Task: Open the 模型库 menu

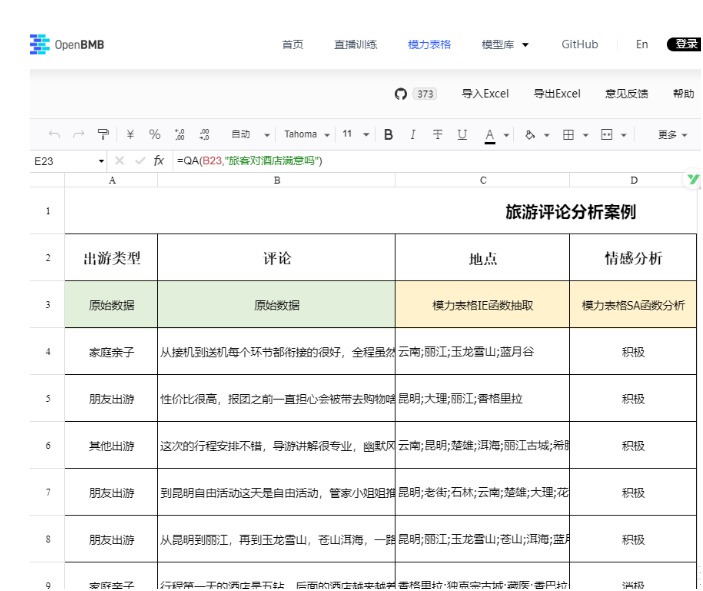Action: point(505,44)
